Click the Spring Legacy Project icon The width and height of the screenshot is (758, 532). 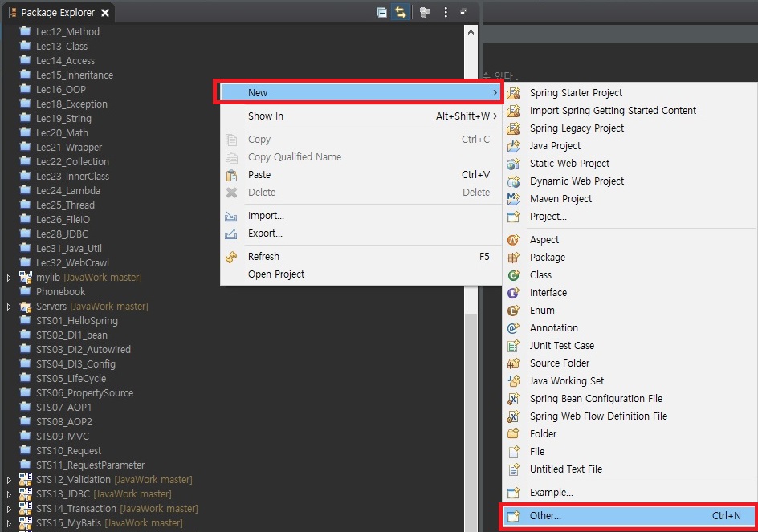tap(513, 128)
